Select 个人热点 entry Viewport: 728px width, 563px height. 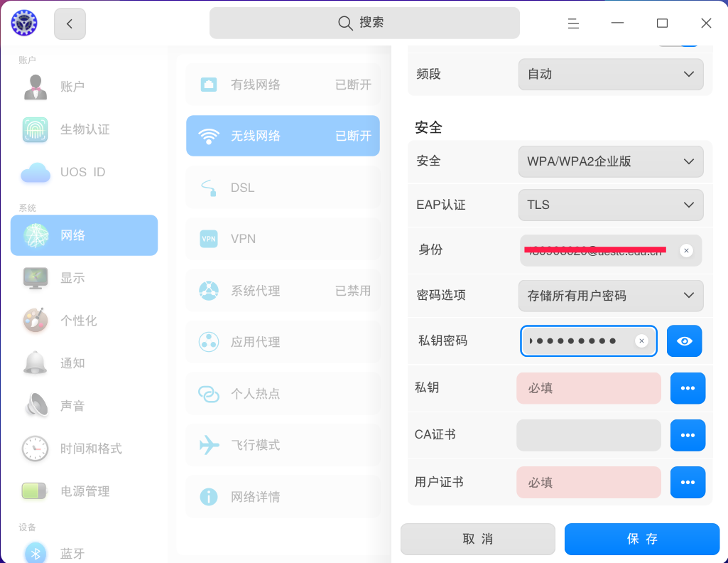283,394
